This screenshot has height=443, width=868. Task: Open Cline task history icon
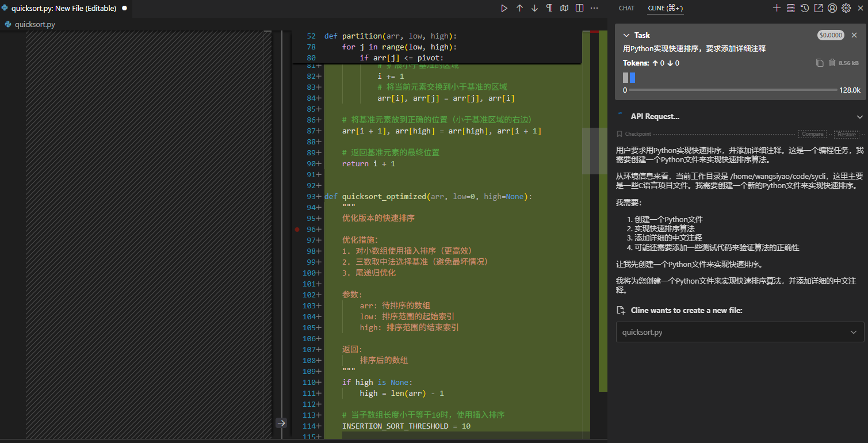coord(805,8)
